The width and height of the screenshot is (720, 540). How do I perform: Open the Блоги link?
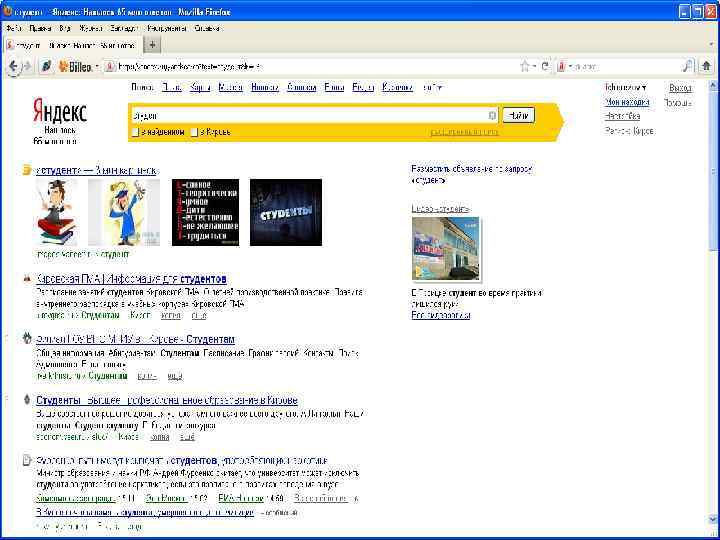coord(334,87)
